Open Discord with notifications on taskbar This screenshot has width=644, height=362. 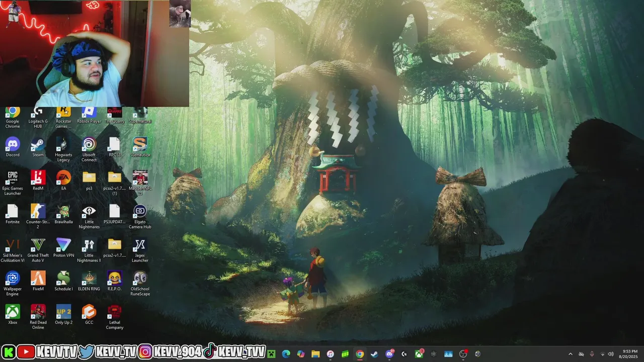click(x=389, y=354)
